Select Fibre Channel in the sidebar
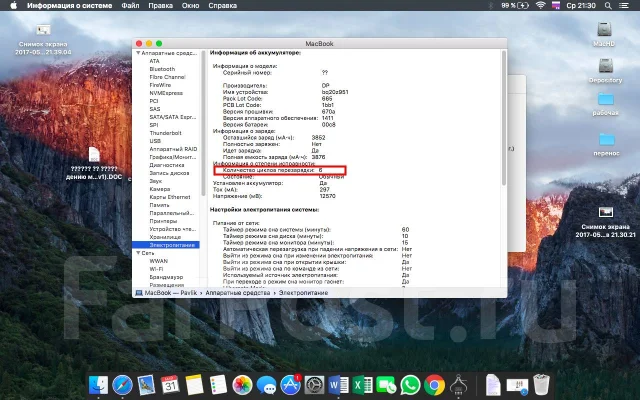The height and width of the screenshot is (400, 640). [167, 77]
